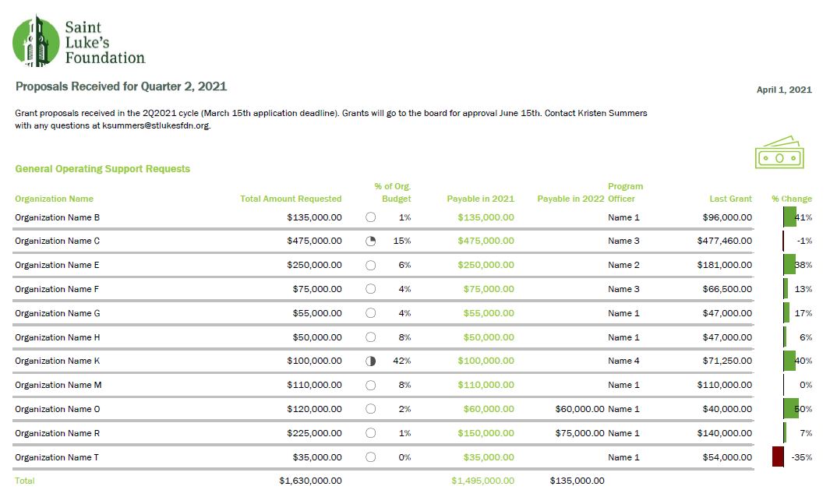Screen dimensions: 837x504
Task: Click Name 2 program officer cell
Action: 623,265
